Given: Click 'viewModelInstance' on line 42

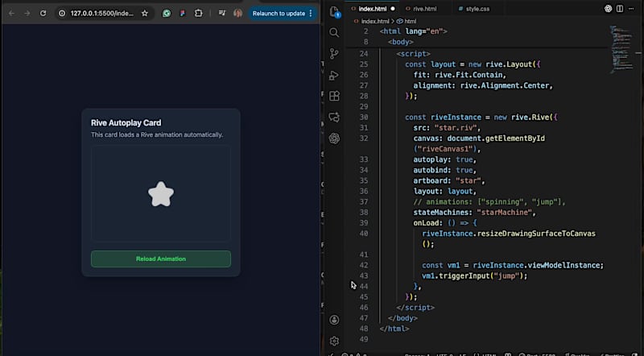Looking at the screenshot, I should [x=566, y=266].
